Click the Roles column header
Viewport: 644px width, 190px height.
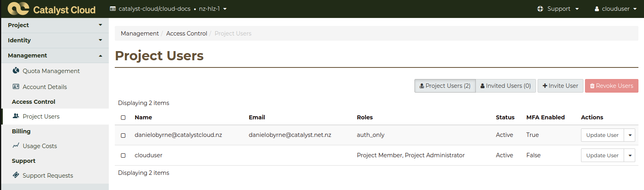pyautogui.click(x=365, y=117)
